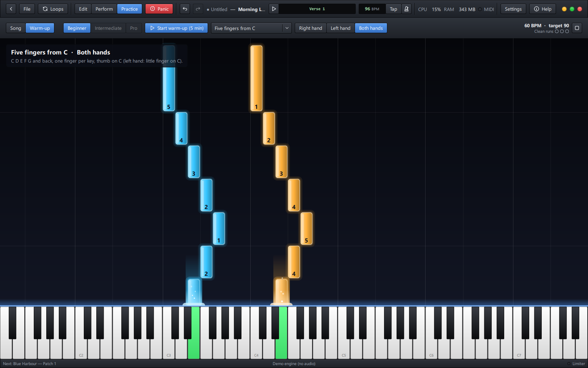
Task: Click the blue left-hand note labeled 5
Action: (x=169, y=78)
